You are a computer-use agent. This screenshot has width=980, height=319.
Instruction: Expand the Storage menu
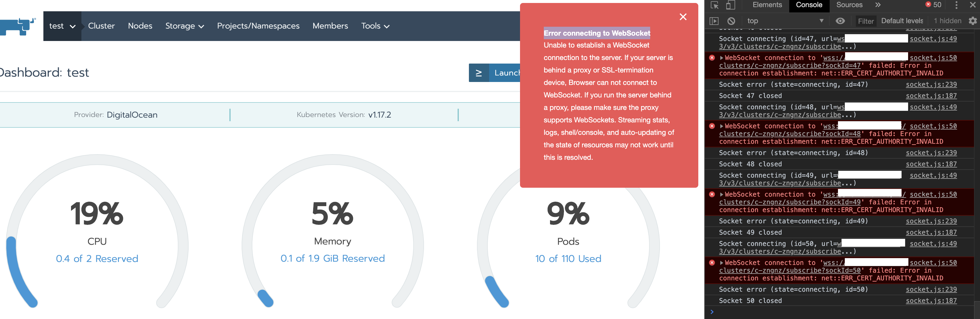[x=185, y=26]
